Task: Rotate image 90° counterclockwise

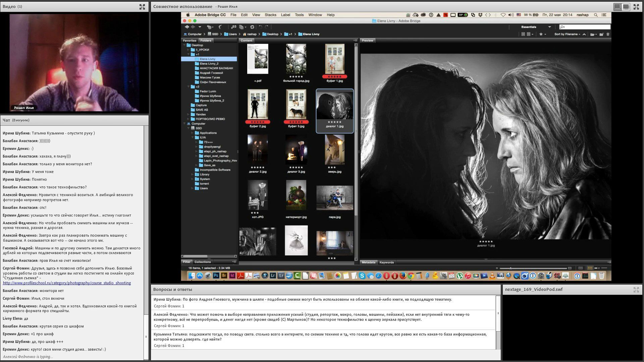Action: pos(260,27)
